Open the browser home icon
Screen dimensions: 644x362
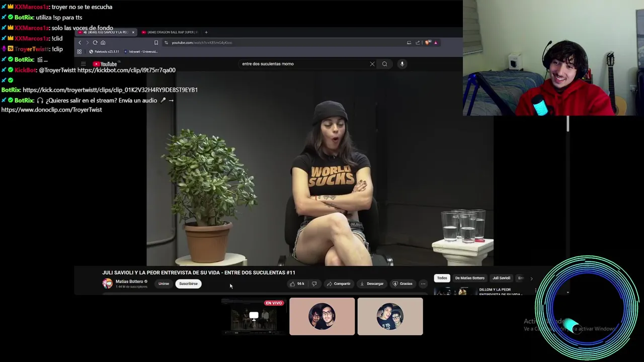[x=103, y=43]
